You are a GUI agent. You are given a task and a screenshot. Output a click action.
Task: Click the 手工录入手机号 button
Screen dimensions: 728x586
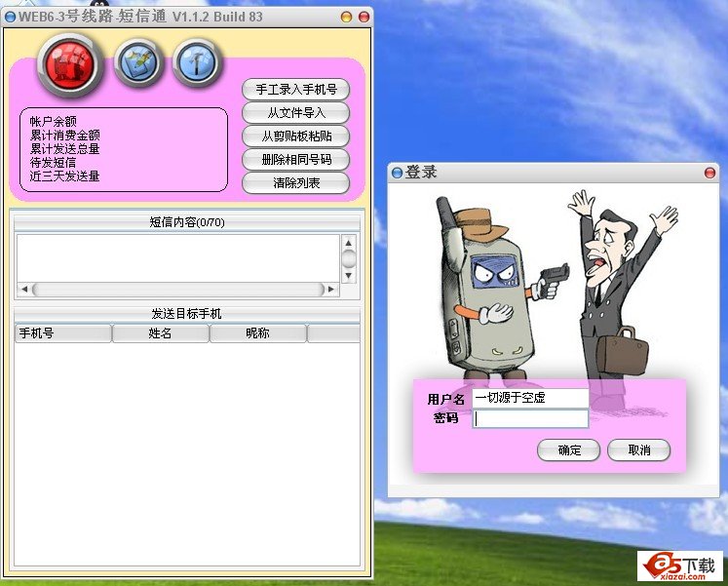click(295, 89)
